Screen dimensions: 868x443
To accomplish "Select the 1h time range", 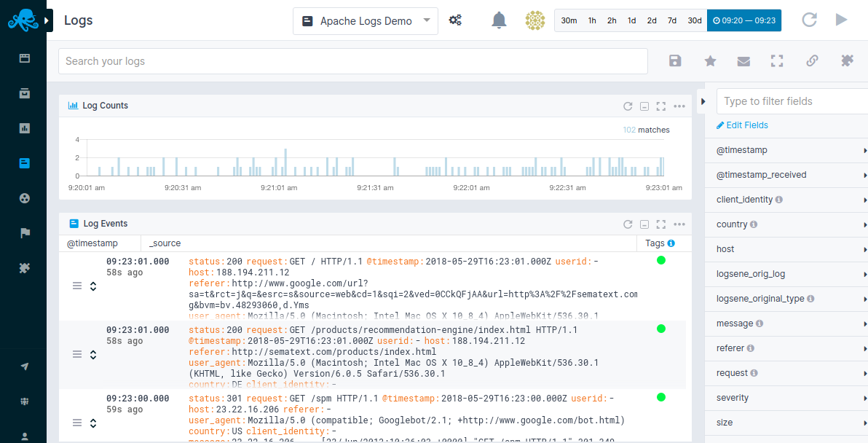I will (592, 20).
